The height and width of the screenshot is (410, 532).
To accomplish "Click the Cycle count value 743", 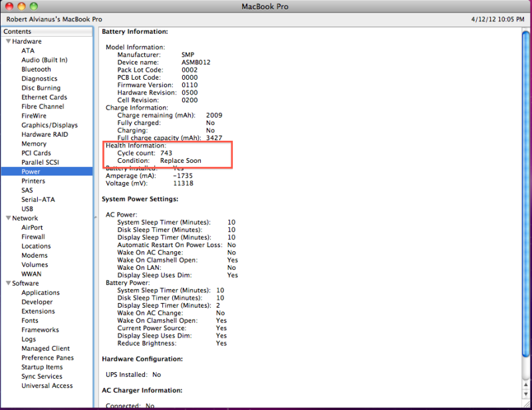I will pos(166,153).
